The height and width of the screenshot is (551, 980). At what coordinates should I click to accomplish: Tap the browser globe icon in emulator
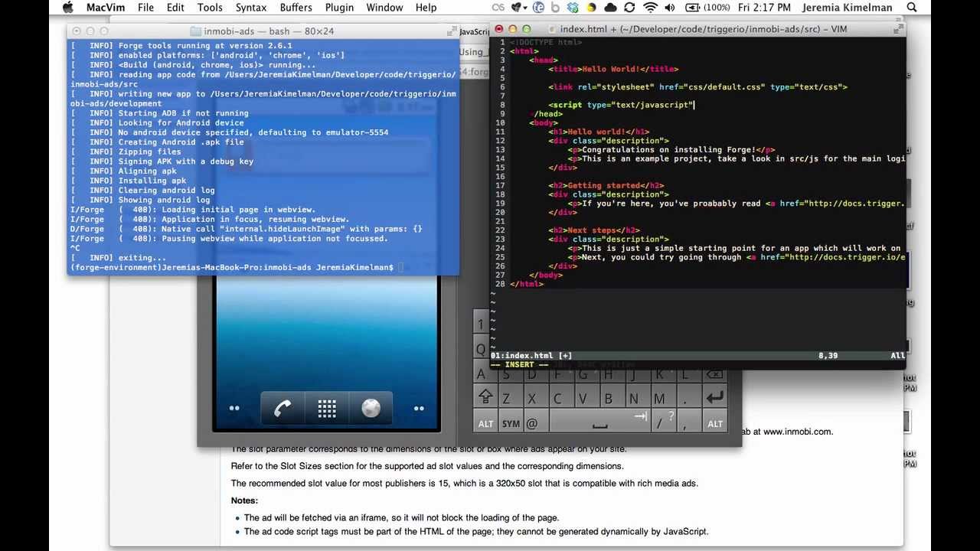(x=371, y=408)
